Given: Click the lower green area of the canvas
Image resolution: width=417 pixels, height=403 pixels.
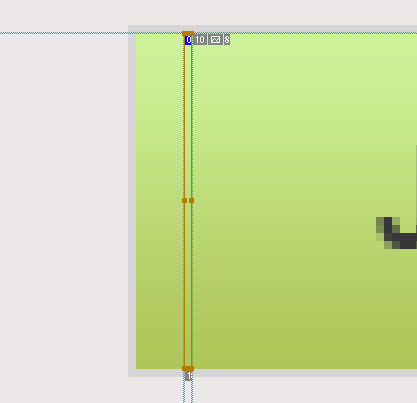Looking at the screenshot, I should (300, 333).
